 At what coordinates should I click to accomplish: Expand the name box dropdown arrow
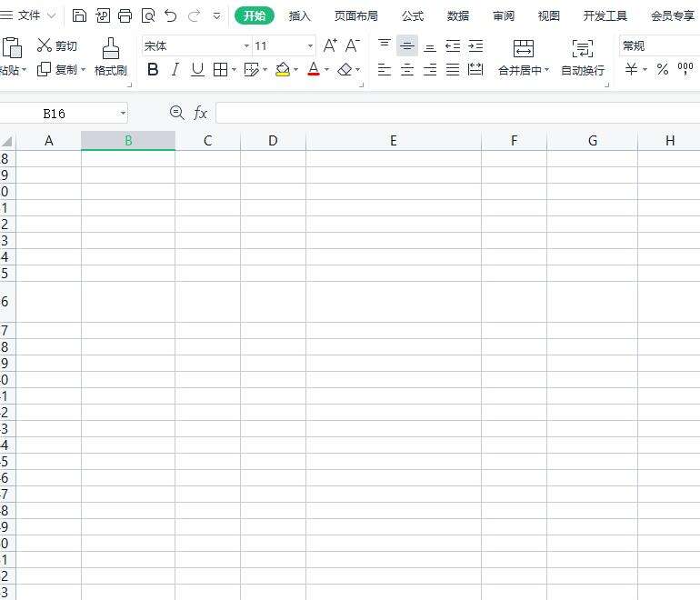click(123, 114)
